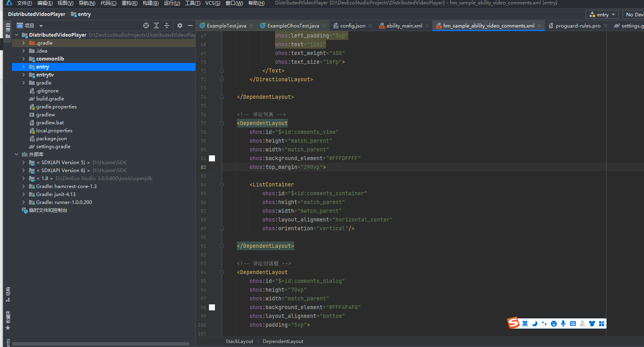Click the DevEco Studio logo icon
The width and height of the screenshot is (644, 347).
[x=9, y=3]
